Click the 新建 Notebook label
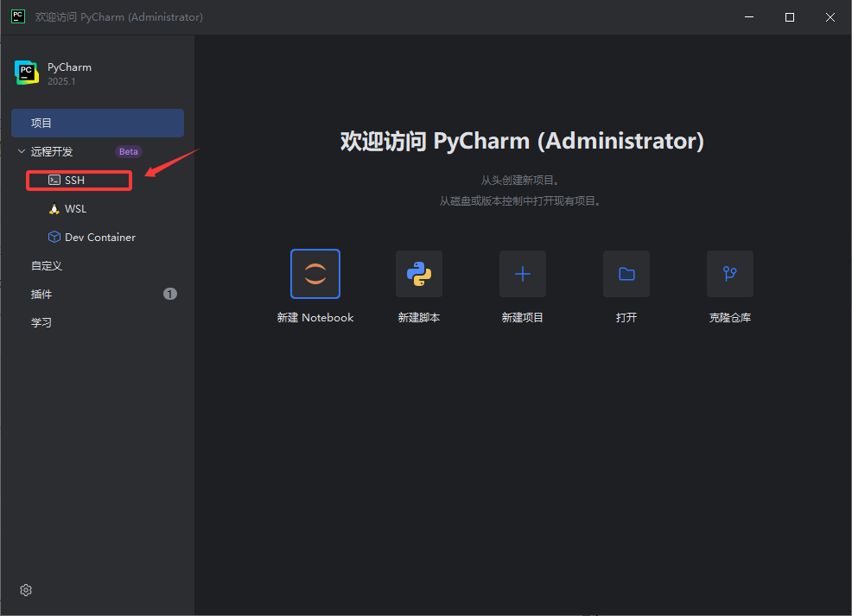This screenshot has height=616, width=852. pos(315,318)
